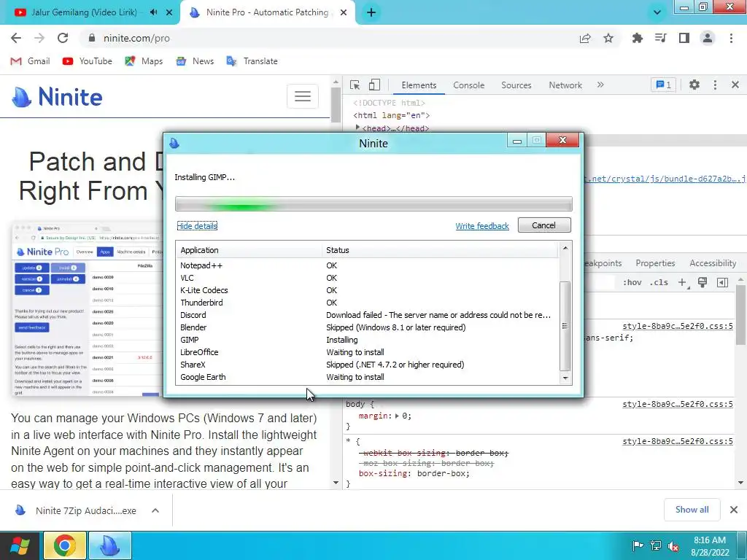Click the install list scrollbar up arrow
This screenshot has height=560, width=747.
click(565, 248)
